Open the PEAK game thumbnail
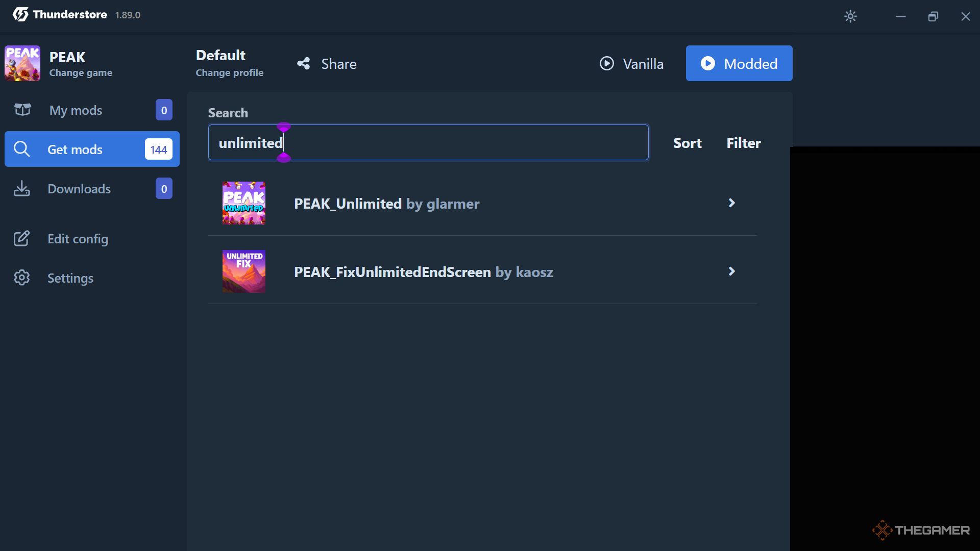Screen dimensions: 980x551 point(22,63)
